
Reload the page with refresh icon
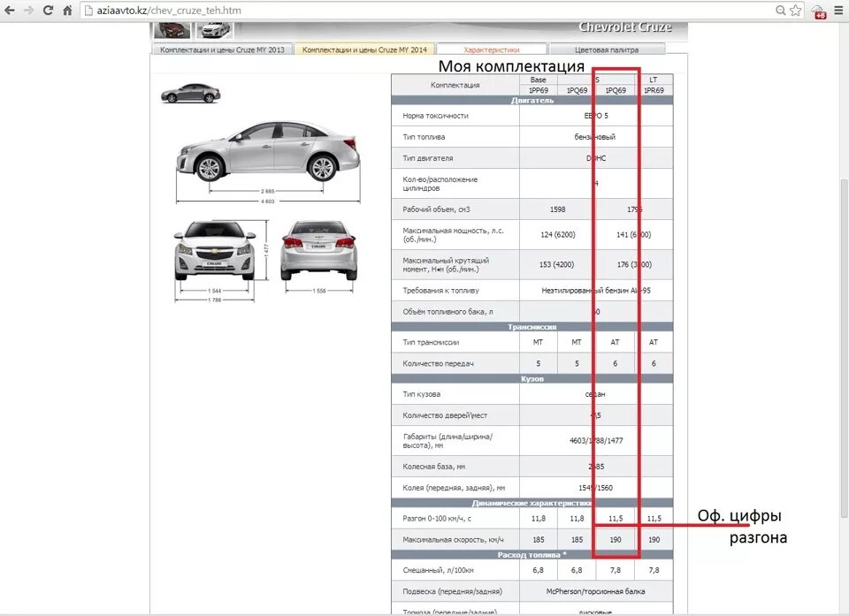pos(48,11)
